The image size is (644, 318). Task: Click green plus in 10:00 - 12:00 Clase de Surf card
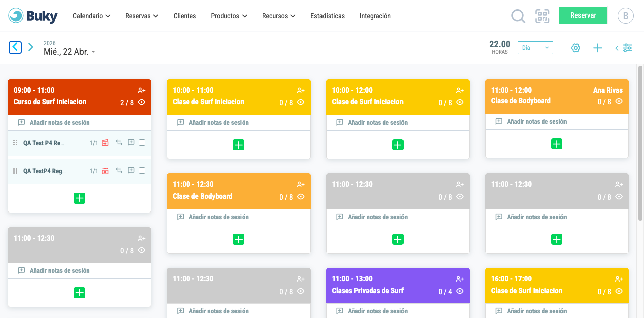click(398, 145)
